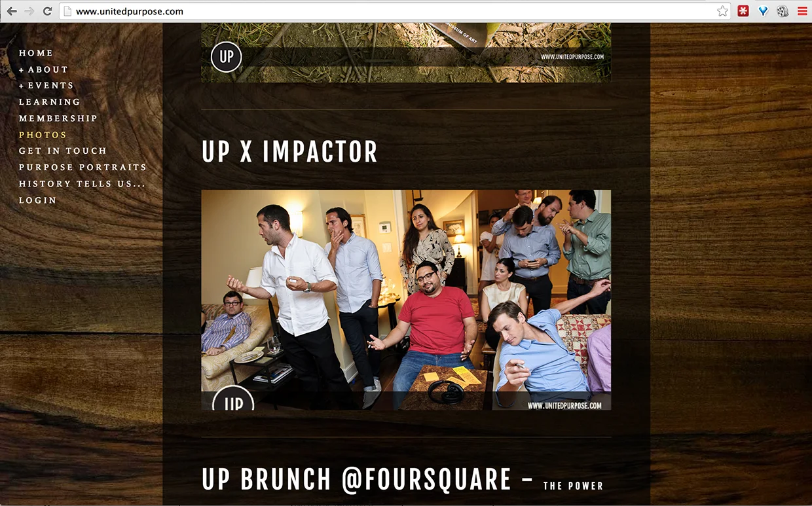Select the Photos nav item
Image resolution: width=812 pixels, height=506 pixels.
tap(43, 135)
